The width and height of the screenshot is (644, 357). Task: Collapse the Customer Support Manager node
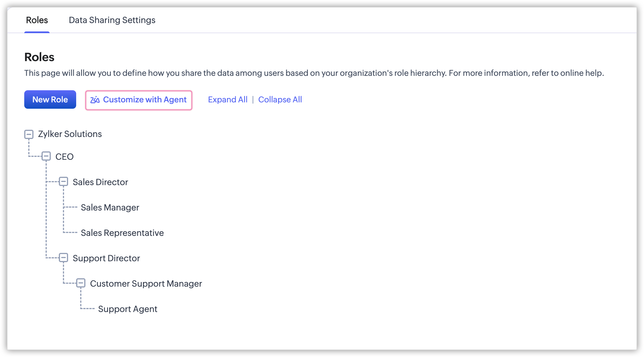81,283
